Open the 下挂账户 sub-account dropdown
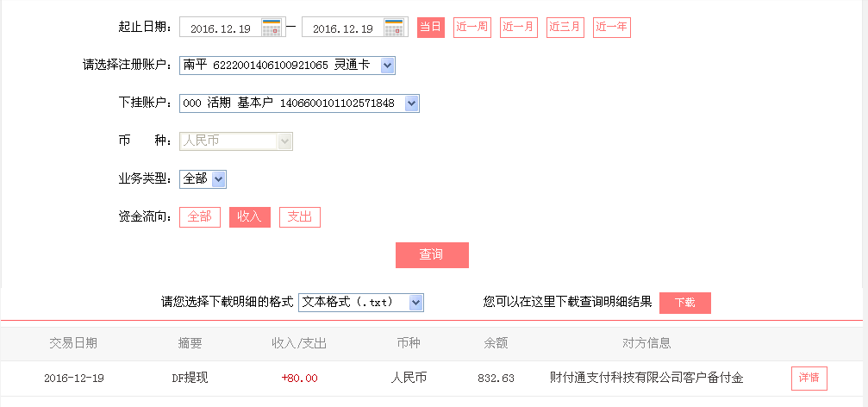Viewport: 868px width, 407px height. [x=299, y=103]
